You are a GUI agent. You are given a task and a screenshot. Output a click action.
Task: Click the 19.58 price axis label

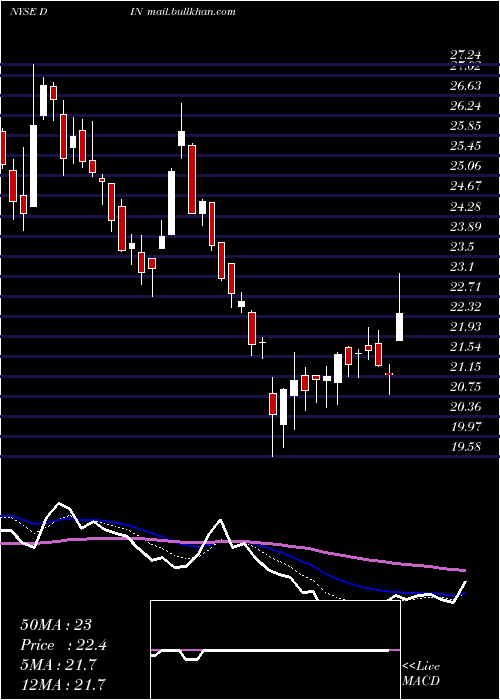coord(465,446)
